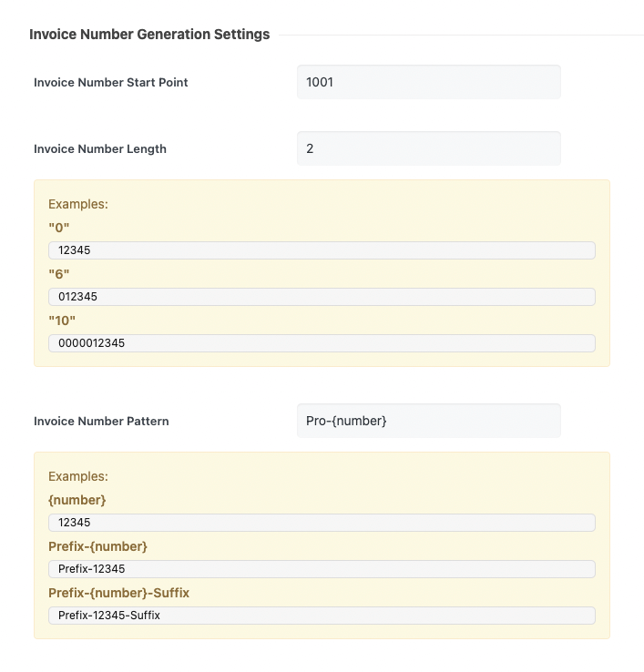Click the "10" length example label
The image size is (644, 672).
[x=62, y=321]
